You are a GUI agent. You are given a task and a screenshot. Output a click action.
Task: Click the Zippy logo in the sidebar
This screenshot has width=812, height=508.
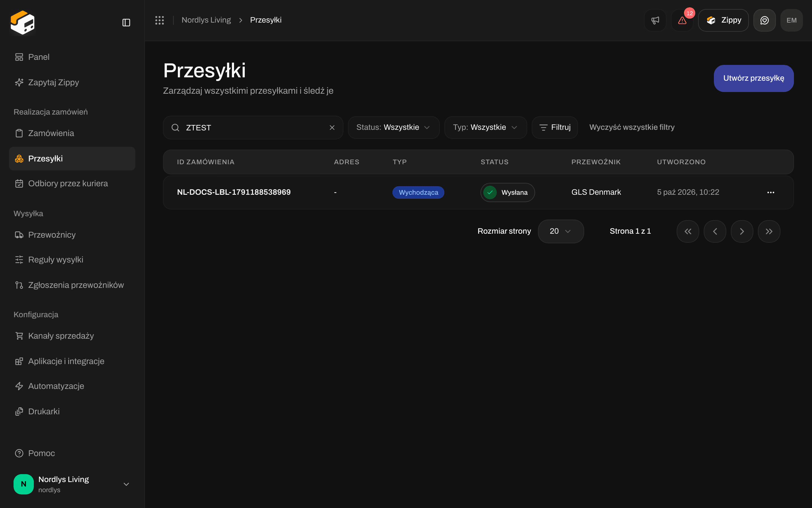[x=23, y=23]
